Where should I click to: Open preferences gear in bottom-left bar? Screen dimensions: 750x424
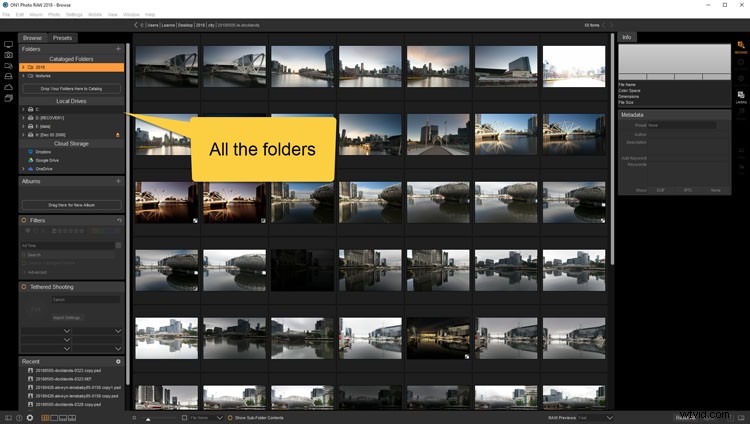[30, 418]
